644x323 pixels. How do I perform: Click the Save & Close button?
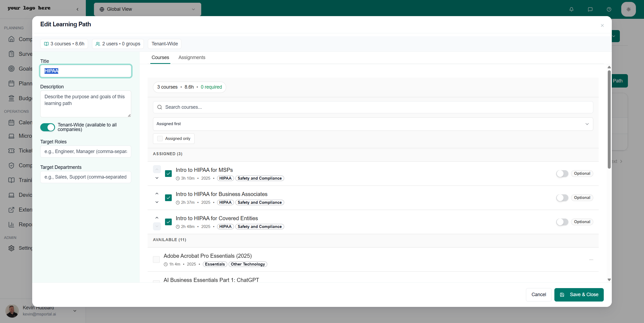point(579,295)
